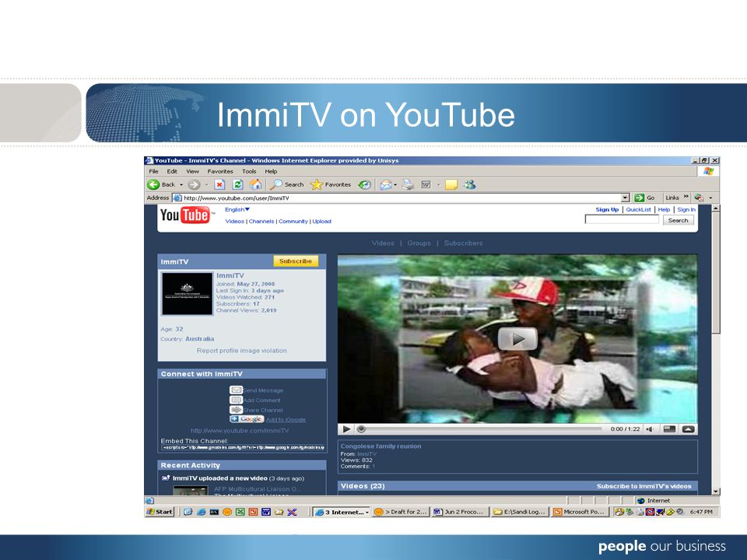The width and height of the screenshot is (747, 560).
Task: Click the Subscribers channel tab link
Action: click(463, 243)
